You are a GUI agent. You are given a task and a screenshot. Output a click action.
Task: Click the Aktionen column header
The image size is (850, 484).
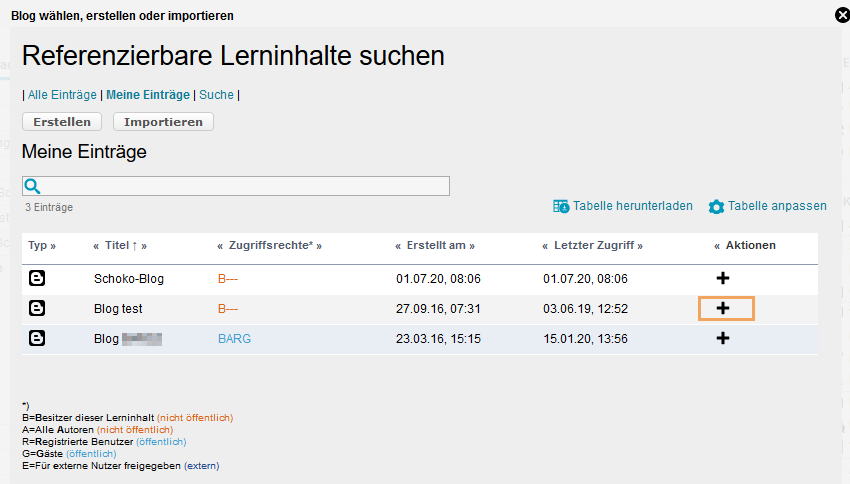coord(751,246)
